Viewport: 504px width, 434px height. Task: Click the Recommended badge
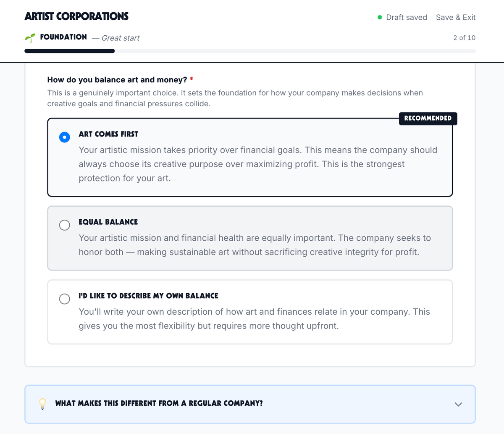point(428,118)
